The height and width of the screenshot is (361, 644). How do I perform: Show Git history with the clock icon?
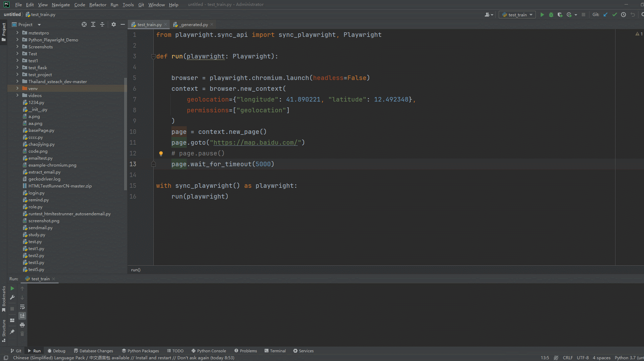tap(623, 15)
